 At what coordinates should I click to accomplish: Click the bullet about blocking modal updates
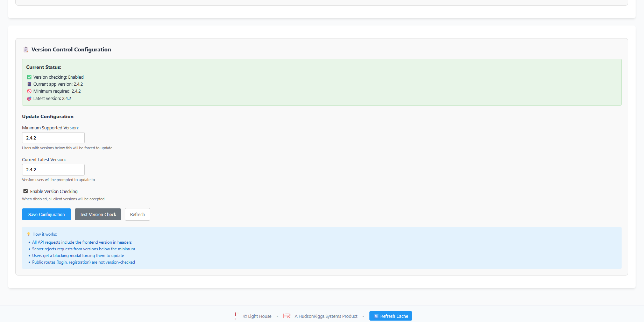[78, 256]
